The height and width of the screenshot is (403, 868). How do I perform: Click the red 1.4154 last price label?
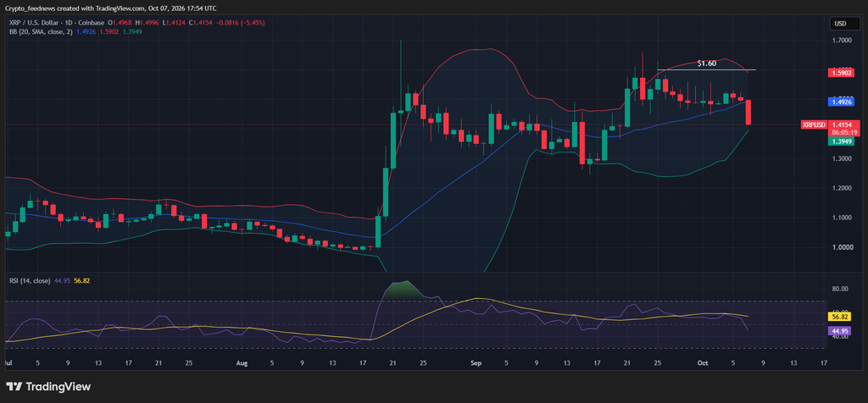coord(841,125)
